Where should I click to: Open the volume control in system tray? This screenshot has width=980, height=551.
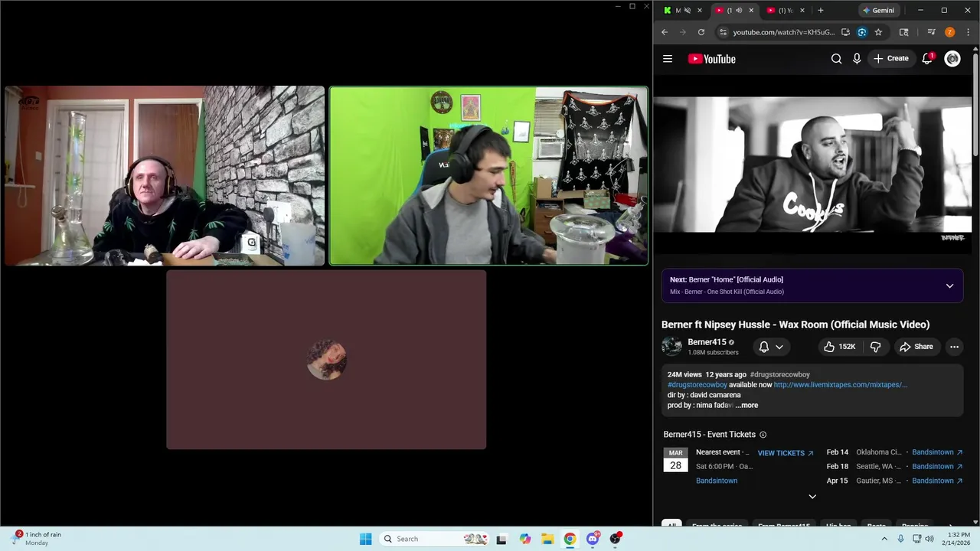(929, 539)
